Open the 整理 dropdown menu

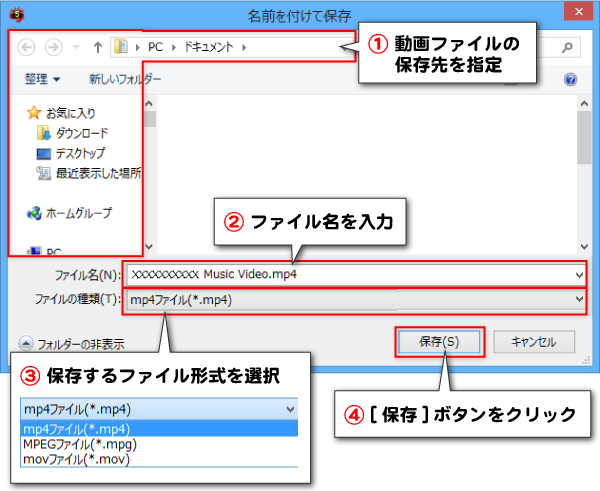click(42, 79)
